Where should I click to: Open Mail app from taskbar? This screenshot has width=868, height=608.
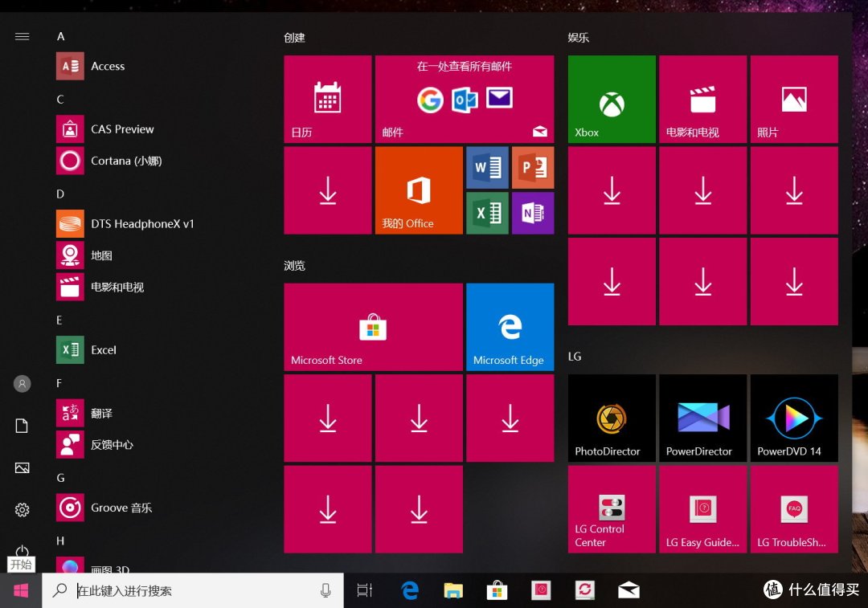coord(628,591)
